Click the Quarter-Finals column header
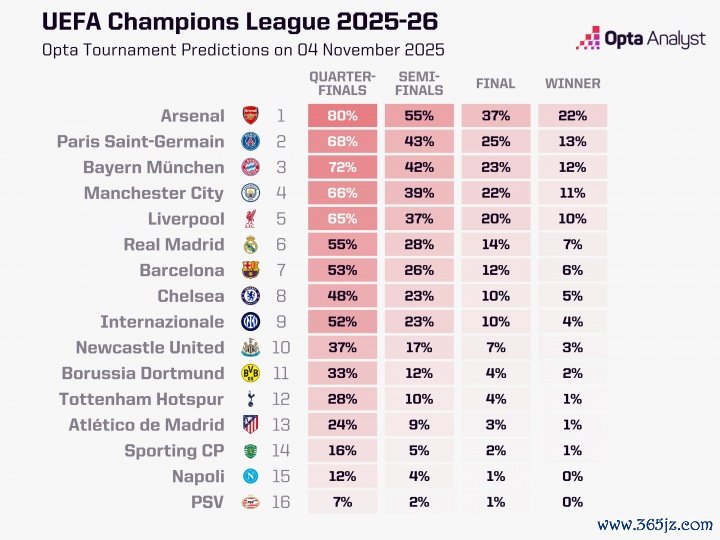Screen dimensions: 720x540 click(x=342, y=84)
